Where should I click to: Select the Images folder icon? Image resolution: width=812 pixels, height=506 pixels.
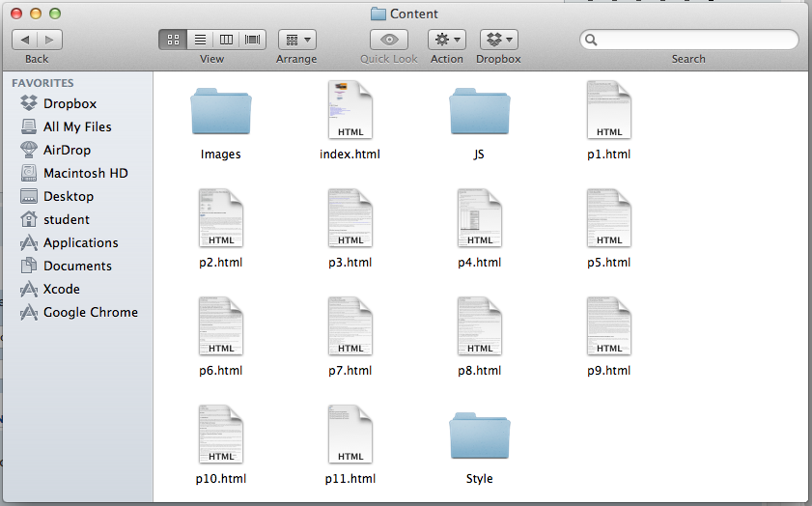pos(221,112)
